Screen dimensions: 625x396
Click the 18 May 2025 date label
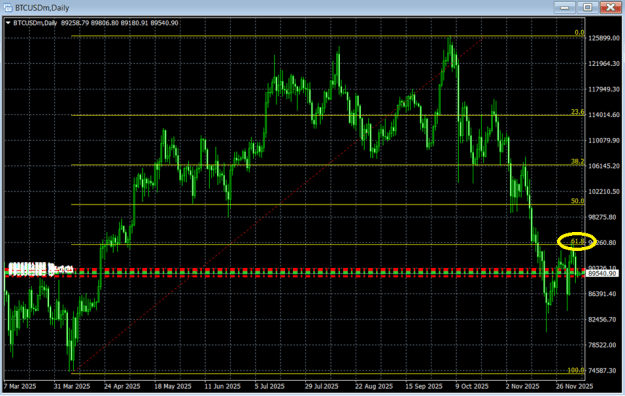coord(173,386)
